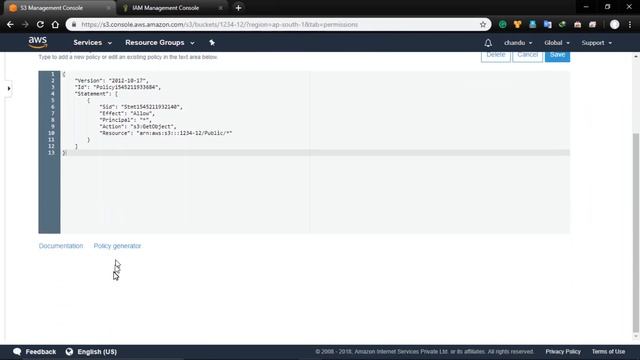Click the "Principal" line in policy
This screenshot has height=360, width=640.
[125, 120]
